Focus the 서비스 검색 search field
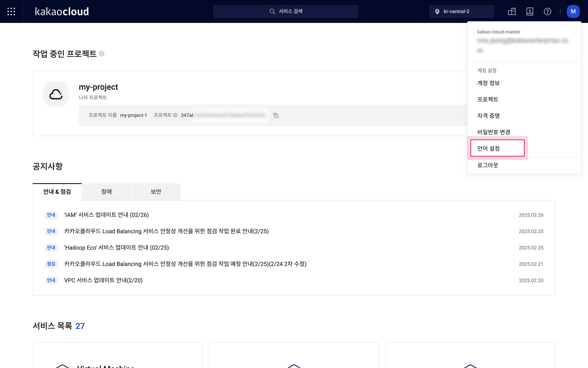Viewport: 588px width, 368px height. point(286,11)
